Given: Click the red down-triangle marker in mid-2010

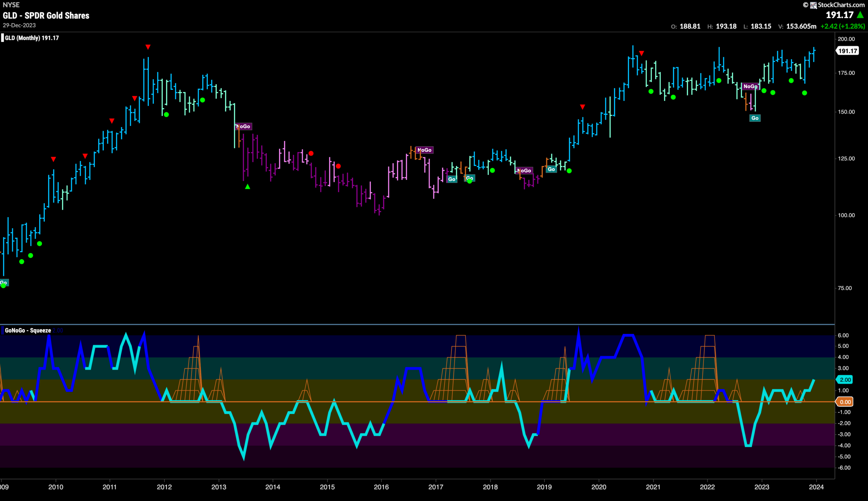Looking at the screenshot, I should (85, 156).
